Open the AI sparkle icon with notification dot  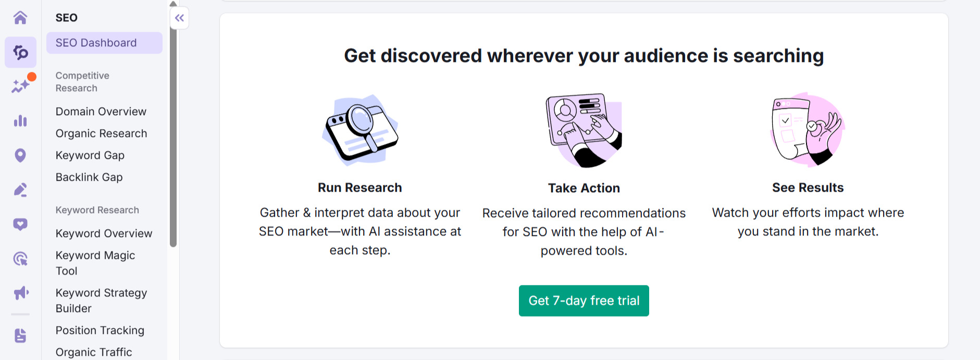(x=21, y=86)
